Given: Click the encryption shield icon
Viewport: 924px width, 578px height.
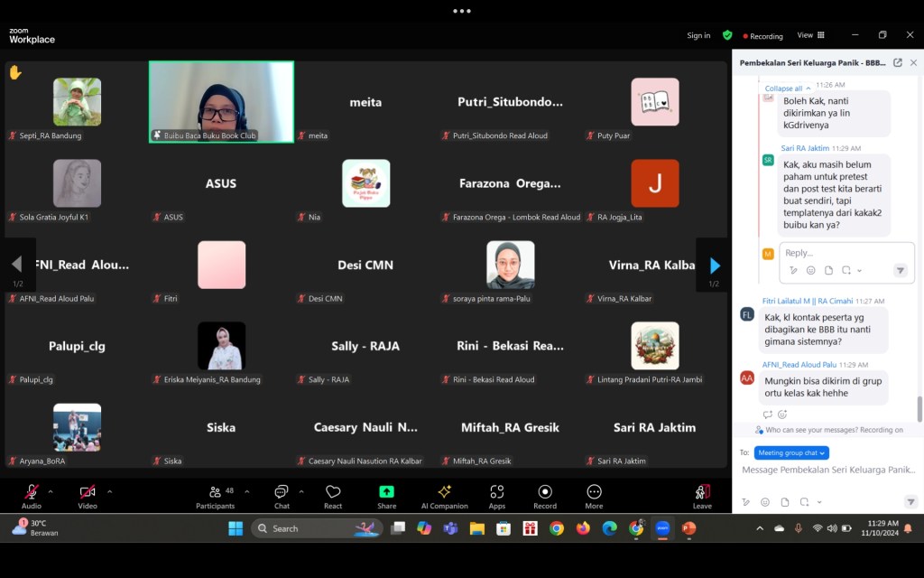Looking at the screenshot, I should 727,35.
